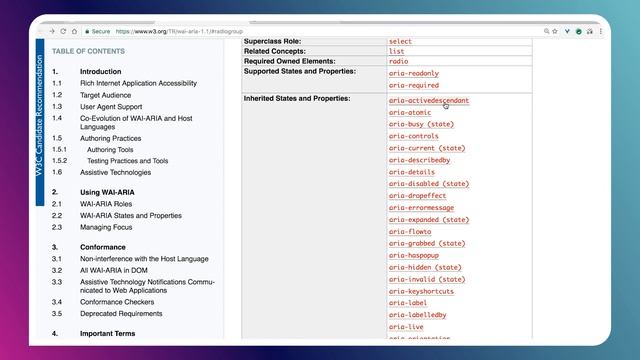Open Introduction in the table of contents

pyautogui.click(x=100, y=71)
